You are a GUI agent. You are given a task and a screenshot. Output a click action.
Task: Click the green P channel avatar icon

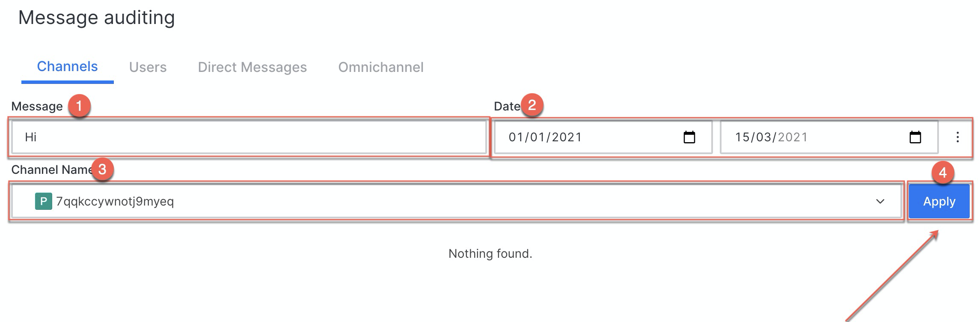click(x=43, y=201)
